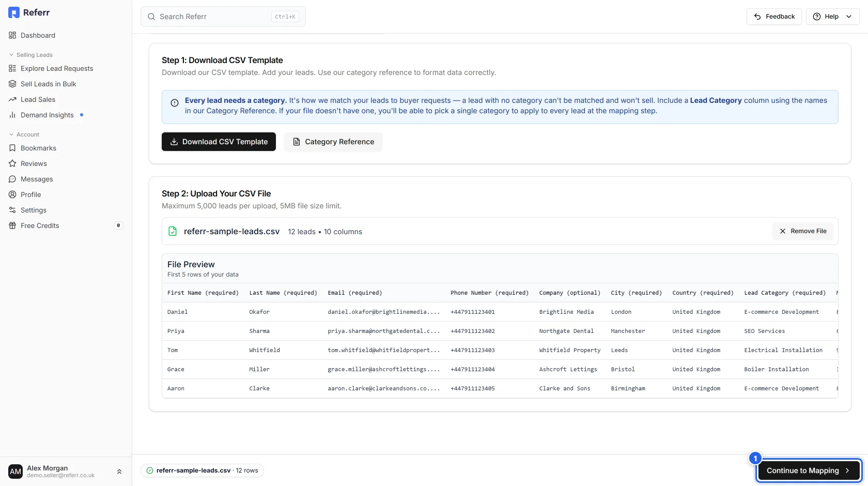
Task: Click Continue to Mapping
Action: point(809,470)
